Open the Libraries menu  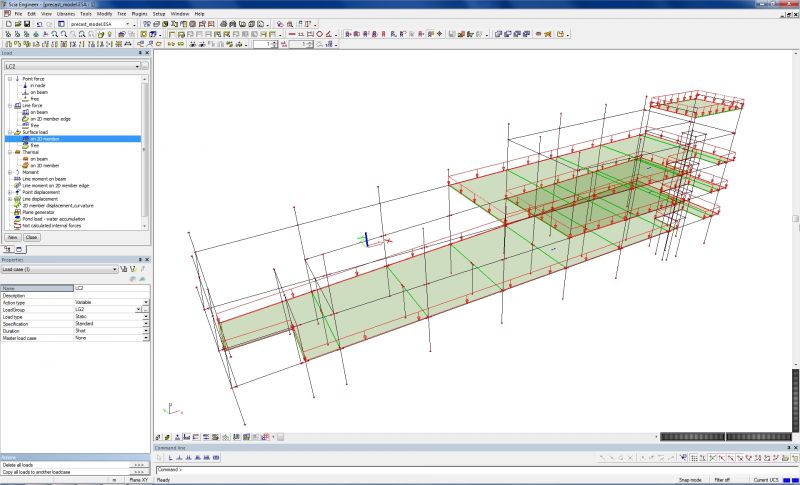coord(65,14)
